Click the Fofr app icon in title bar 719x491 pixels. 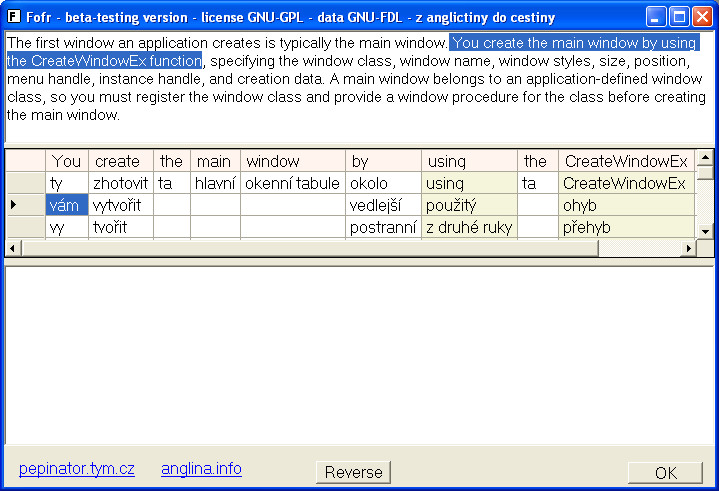[14, 17]
